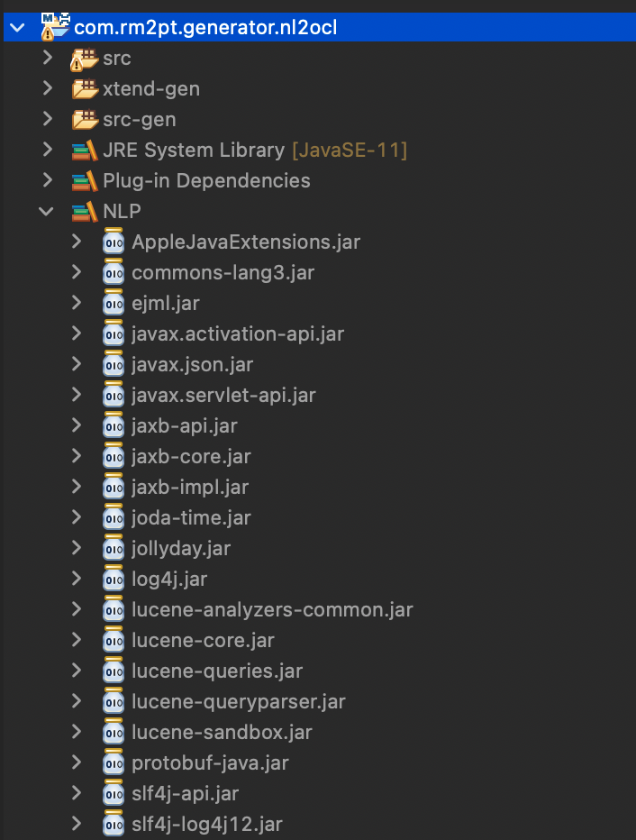The height and width of the screenshot is (840, 636).
Task: Select lucene-analyzers-common.jar
Action: (x=272, y=609)
